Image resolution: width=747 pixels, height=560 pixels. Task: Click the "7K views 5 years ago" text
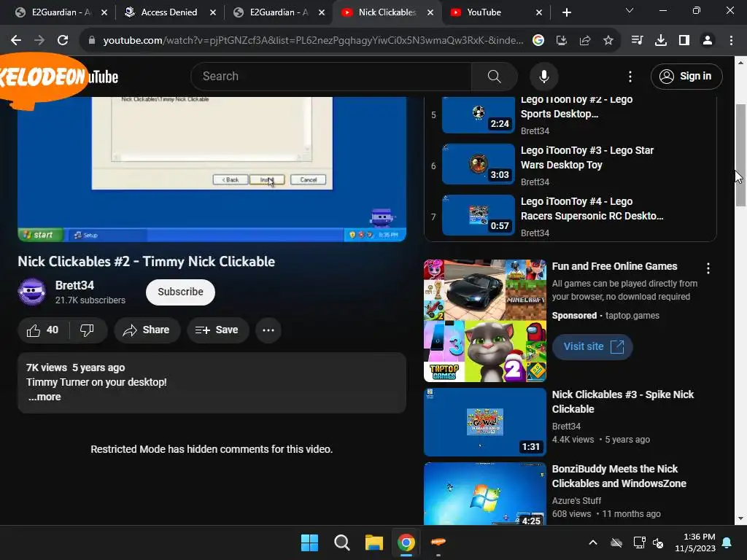tap(75, 367)
